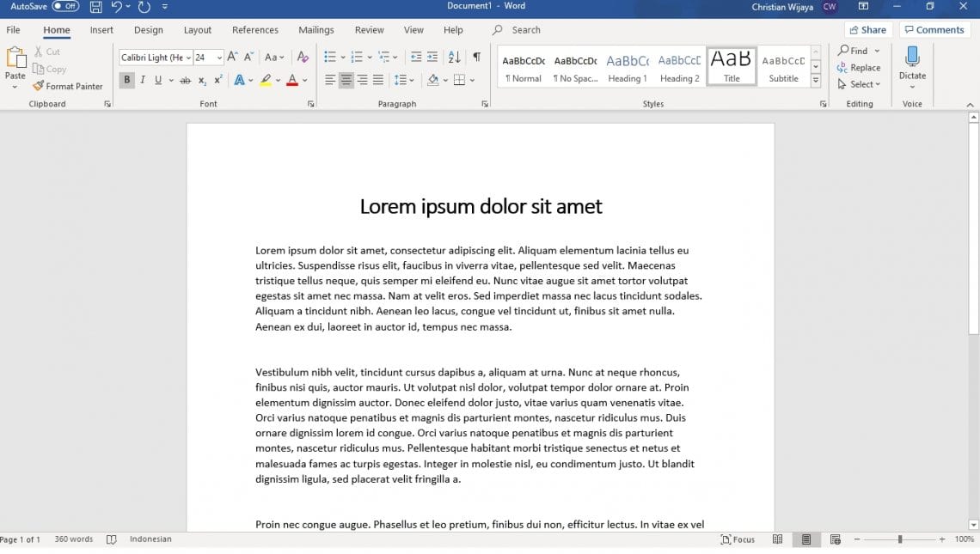Switch to the Insert ribbon tab

(x=101, y=29)
